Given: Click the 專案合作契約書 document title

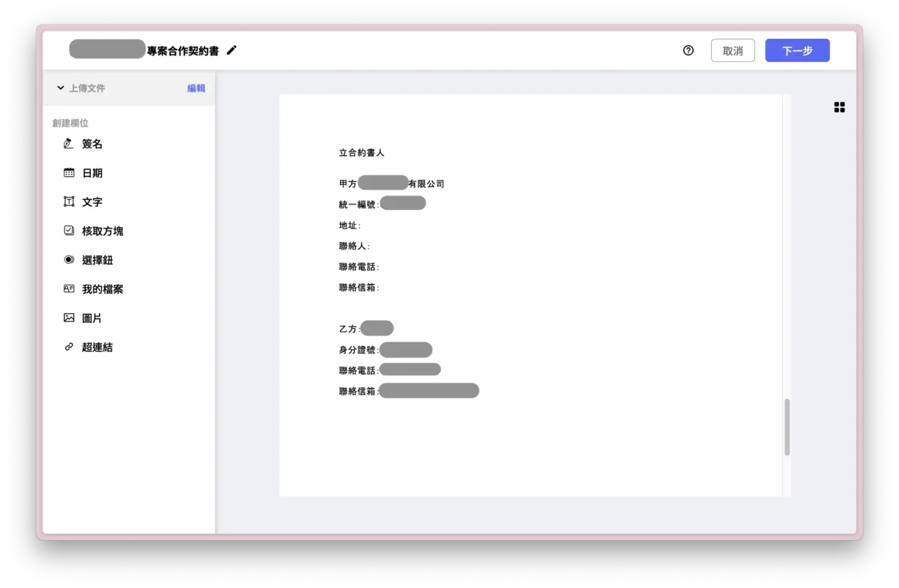Looking at the screenshot, I should pyautogui.click(x=183, y=51).
